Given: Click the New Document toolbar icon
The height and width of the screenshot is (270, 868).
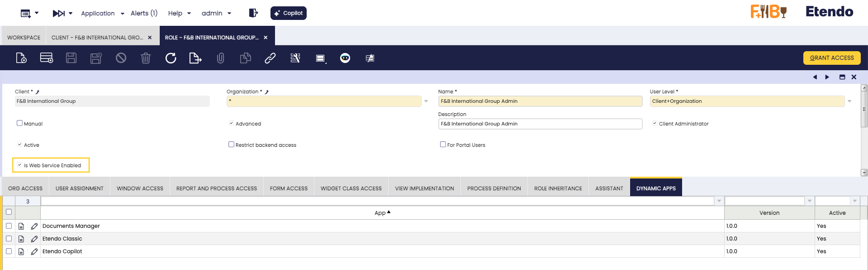Looking at the screenshot, I should click(x=21, y=58).
